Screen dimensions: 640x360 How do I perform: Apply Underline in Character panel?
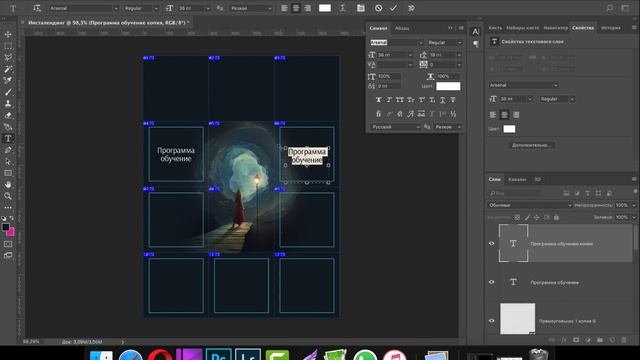point(442,100)
